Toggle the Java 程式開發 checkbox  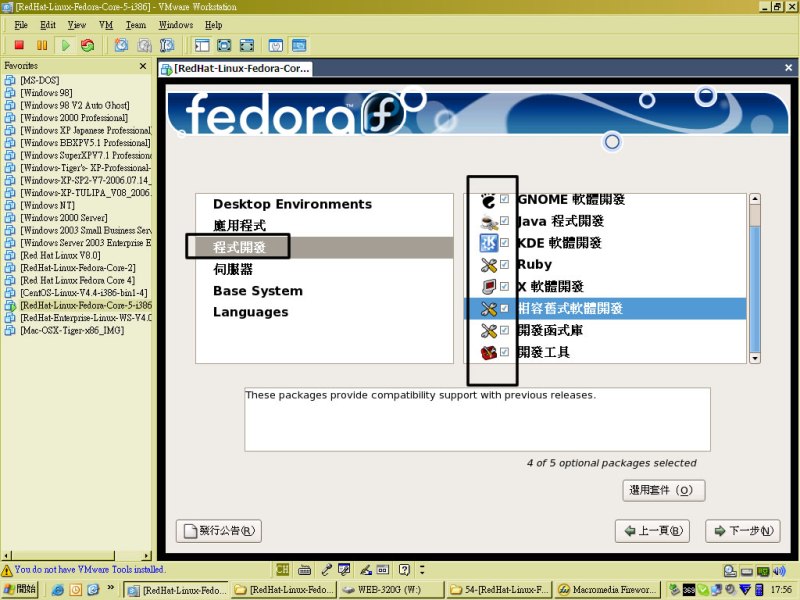click(x=504, y=220)
